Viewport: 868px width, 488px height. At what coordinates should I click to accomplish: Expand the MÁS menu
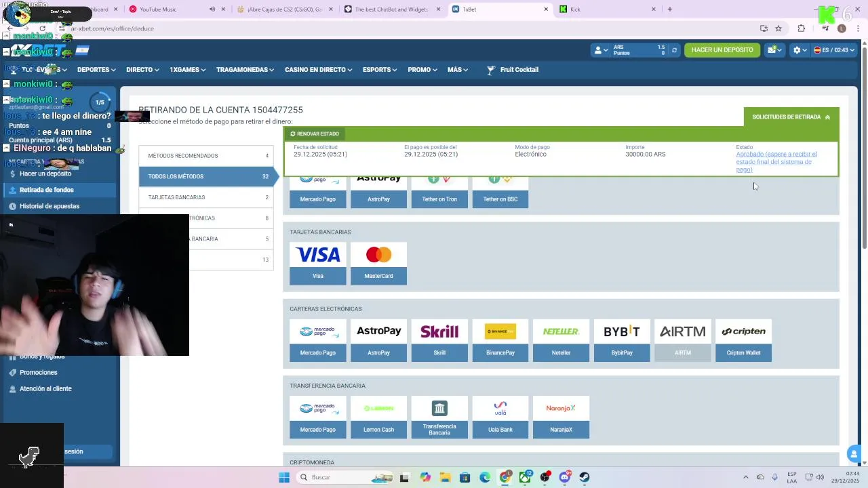click(458, 70)
